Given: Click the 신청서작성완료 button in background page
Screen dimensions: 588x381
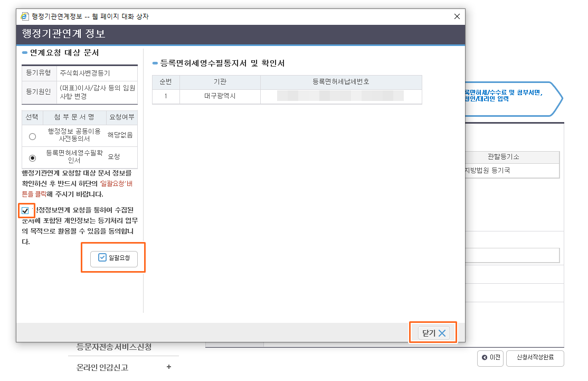Looking at the screenshot, I should point(535,358).
